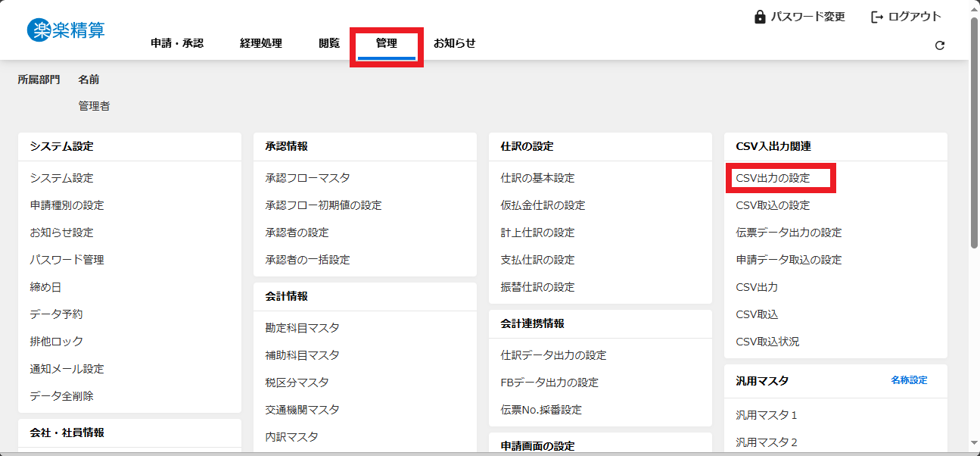Open 承認フローマスタ settings
980x456 pixels.
tap(307, 178)
